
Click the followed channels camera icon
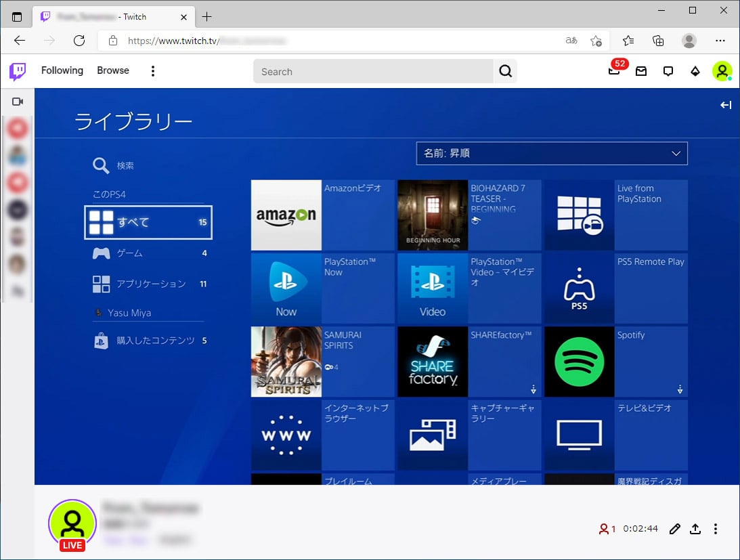click(x=18, y=102)
